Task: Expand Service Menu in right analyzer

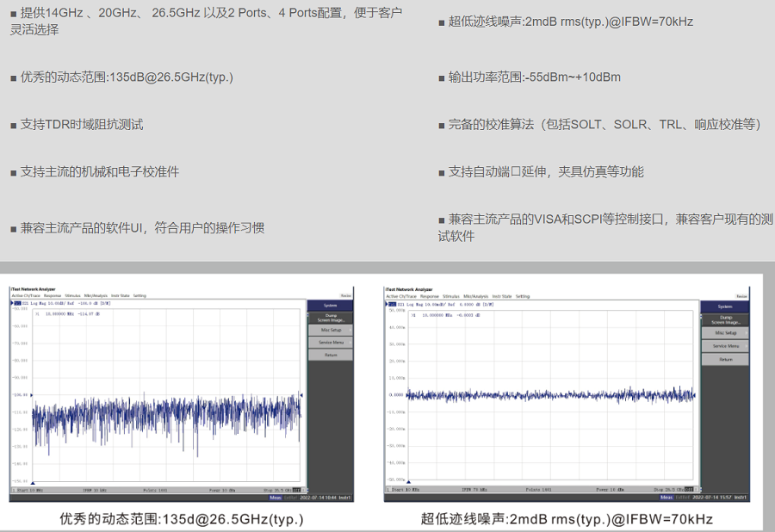Action: coord(725,346)
